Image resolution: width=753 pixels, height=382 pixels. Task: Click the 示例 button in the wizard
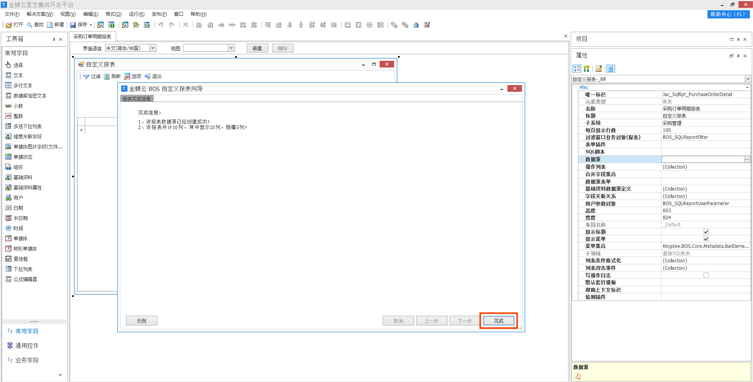[142, 320]
